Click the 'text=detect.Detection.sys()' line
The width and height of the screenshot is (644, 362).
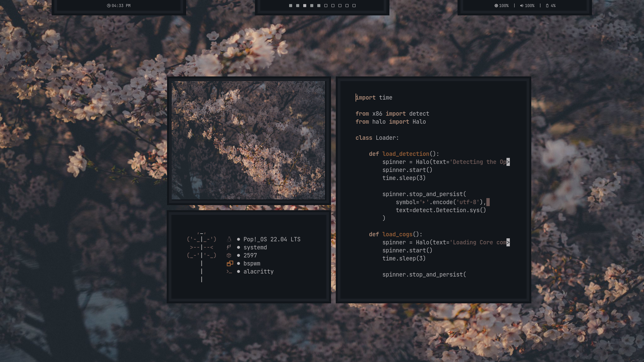point(441,210)
